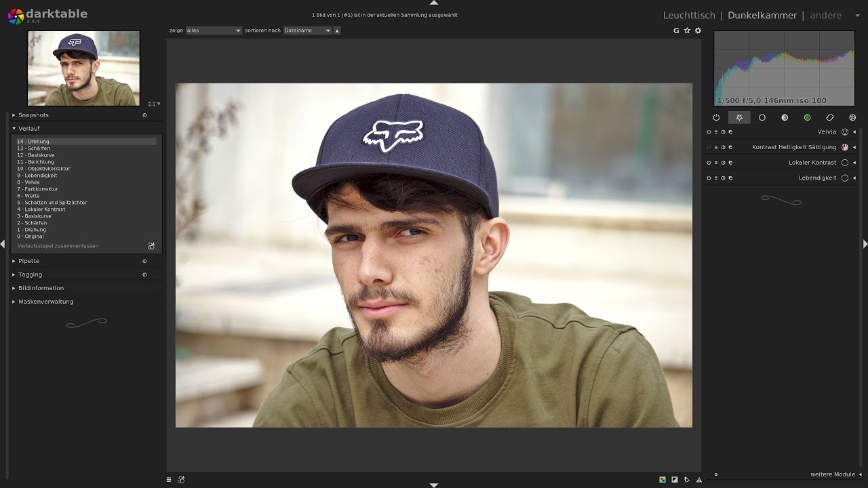Select history item '8 - Velvia'
This screenshot has height=488, width=868.
pos(87,182)
